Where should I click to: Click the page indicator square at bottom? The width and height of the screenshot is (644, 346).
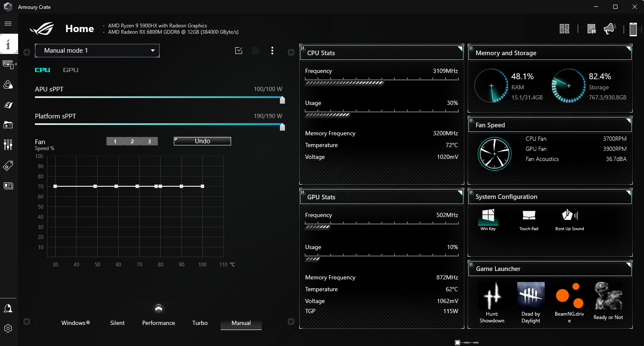[458, 343]
